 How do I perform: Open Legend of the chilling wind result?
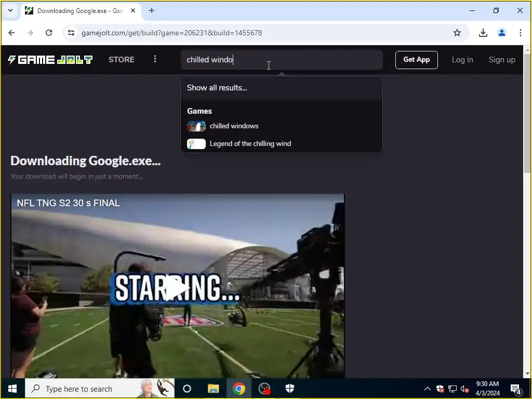282,144
